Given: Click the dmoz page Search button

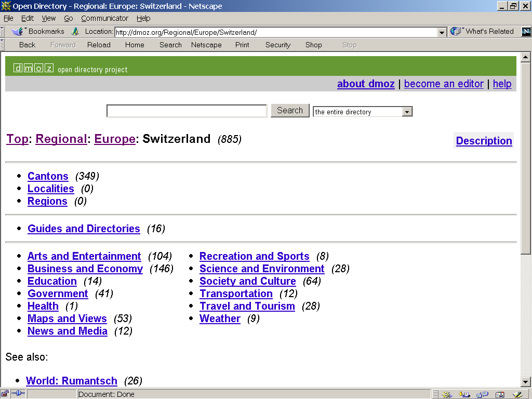Looking at the screenshot, I should pyautogui.click(x=290, y=111).
